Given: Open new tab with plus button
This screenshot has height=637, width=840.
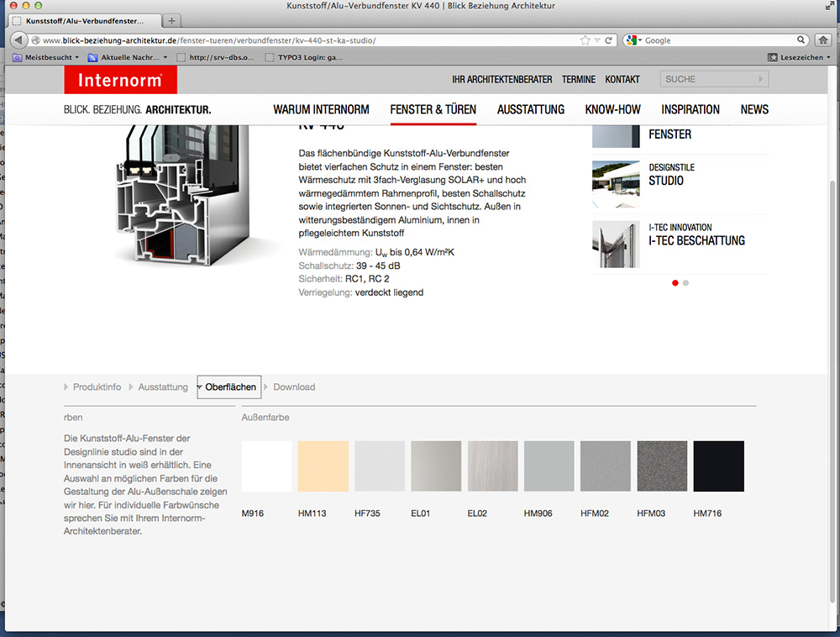Looking at the screenshot, I should [x=171, y=21].
